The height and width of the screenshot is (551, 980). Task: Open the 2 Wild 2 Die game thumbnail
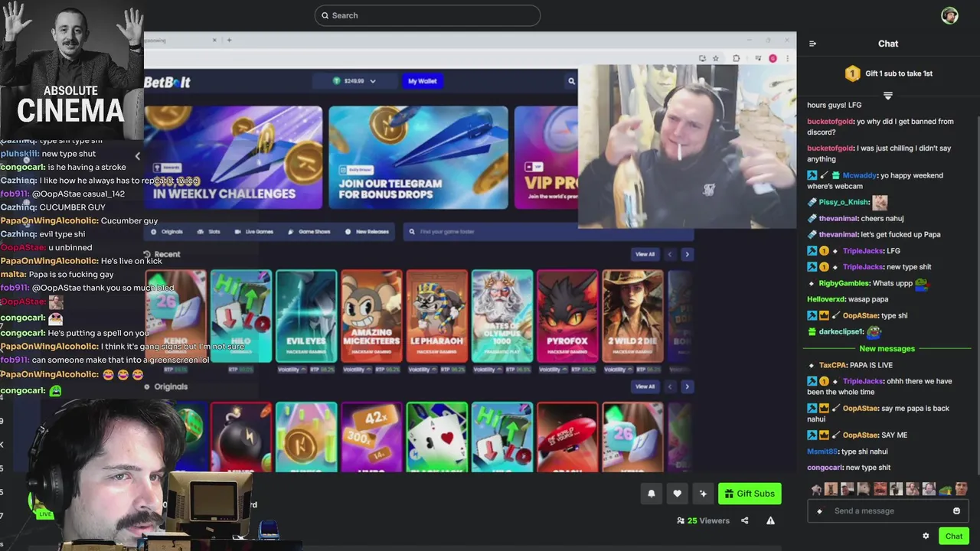[632, 316]
